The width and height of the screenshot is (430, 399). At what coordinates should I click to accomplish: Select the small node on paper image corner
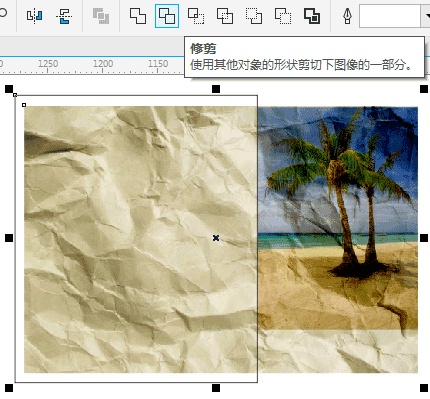point(24,105)
